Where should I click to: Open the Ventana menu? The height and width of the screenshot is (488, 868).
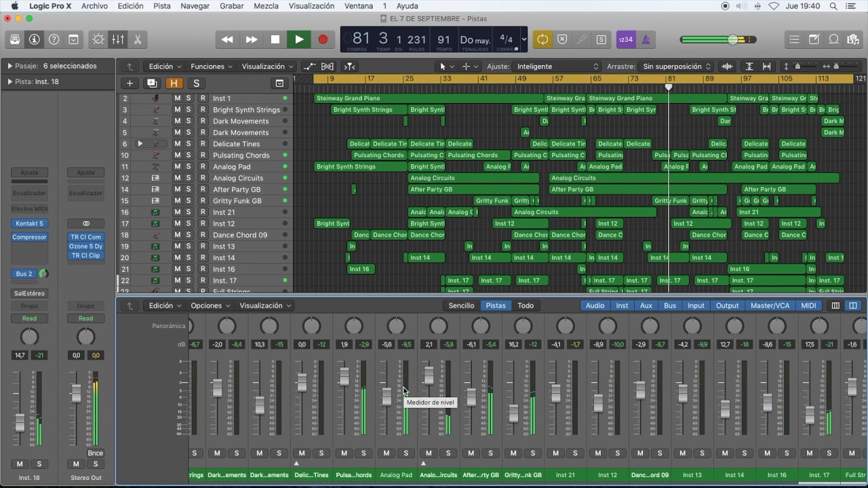359,6
